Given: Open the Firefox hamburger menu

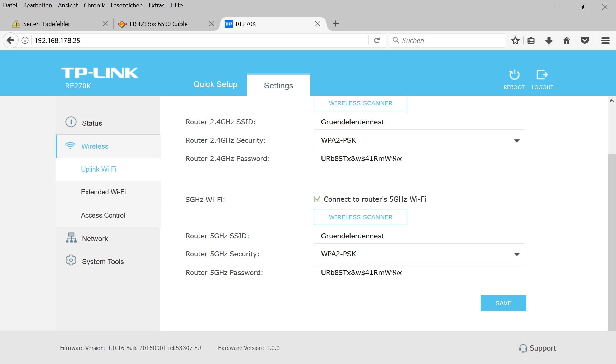Looking at the screenshot, I should (x=606, y=41).
